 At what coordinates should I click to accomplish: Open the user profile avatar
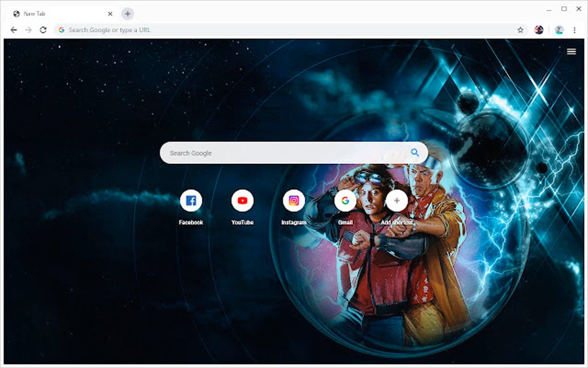coord(559,30)
